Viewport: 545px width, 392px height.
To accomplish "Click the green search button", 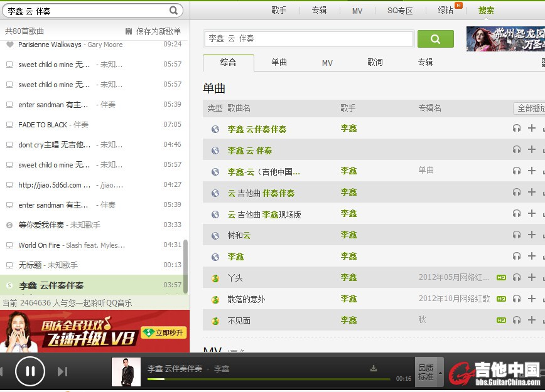I will coord(435,39).
